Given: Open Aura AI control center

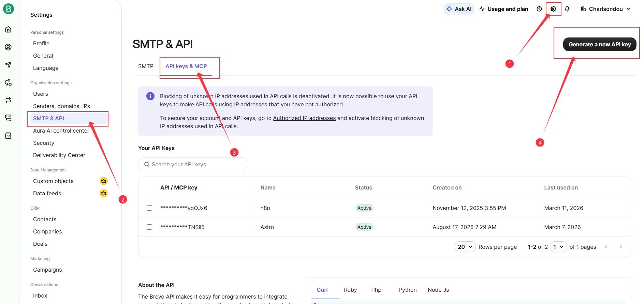Looking at the screenshot, I should tap(61, 131).
